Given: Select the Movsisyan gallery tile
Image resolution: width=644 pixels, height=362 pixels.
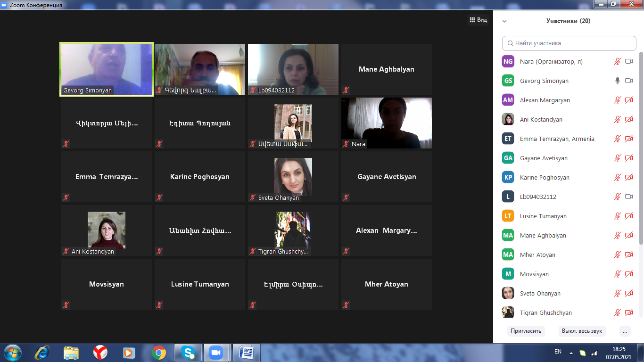Looking at the screenshot, I should pyautogui.click(x=107, y=284).
